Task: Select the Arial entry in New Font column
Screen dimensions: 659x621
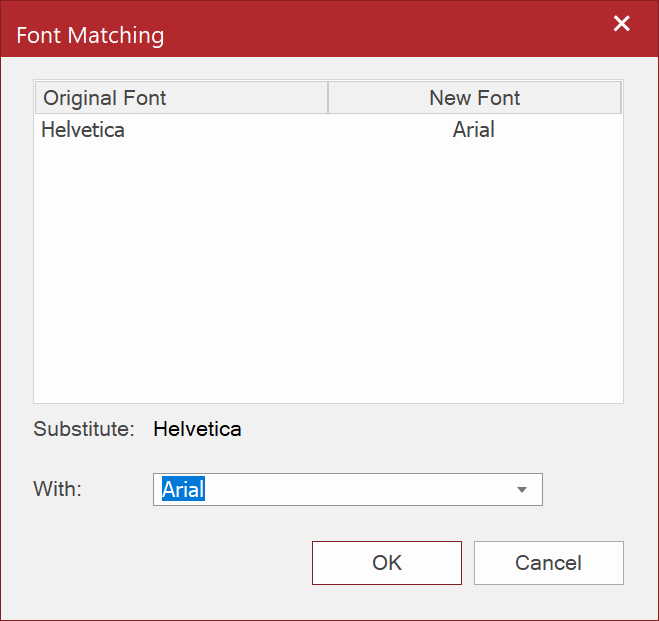Action: tap(473, 130)
